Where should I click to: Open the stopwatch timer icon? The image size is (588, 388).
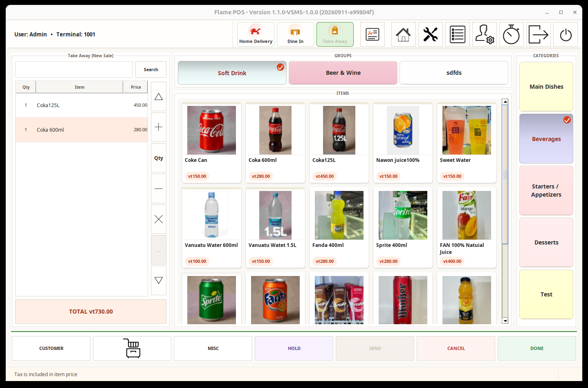point(512,34)
